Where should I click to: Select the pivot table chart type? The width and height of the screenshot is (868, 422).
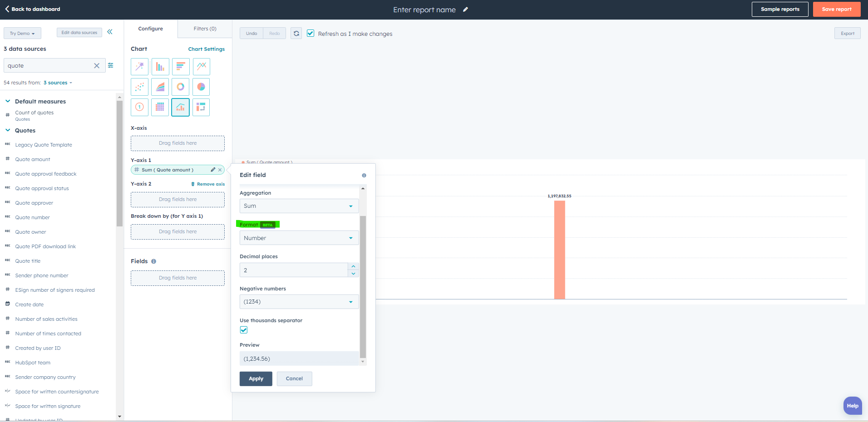click(201, 108)
